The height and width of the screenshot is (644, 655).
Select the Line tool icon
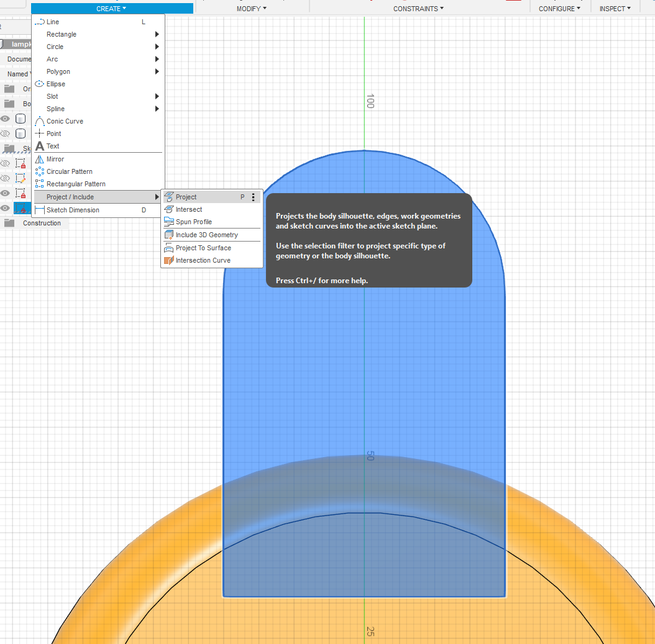[40, 22]
